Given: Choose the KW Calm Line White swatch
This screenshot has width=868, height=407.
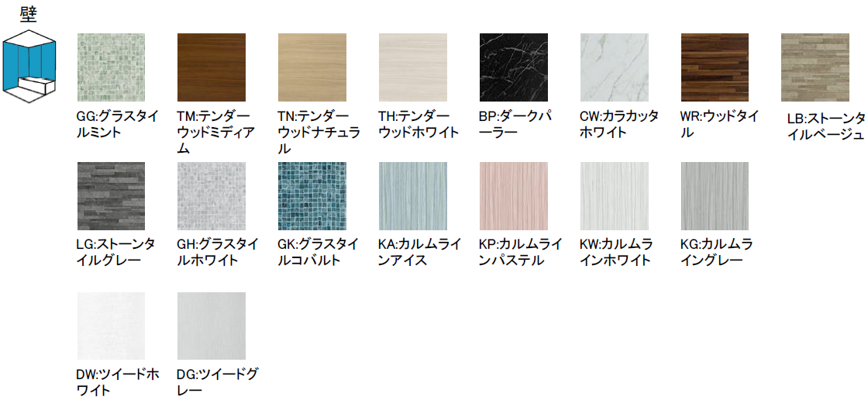Looking at the screenshot, I should click(x=615, y=196).
